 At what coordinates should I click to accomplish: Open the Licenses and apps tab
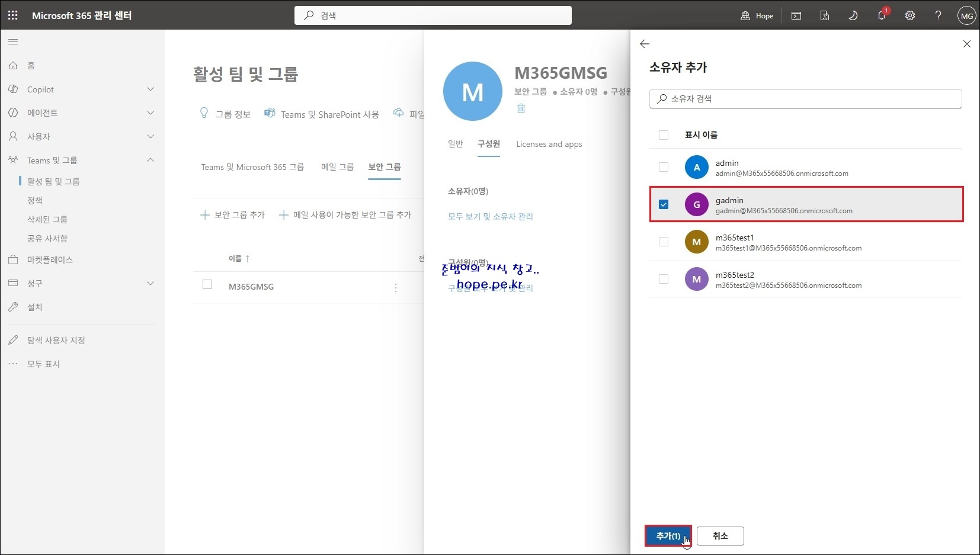coord(549,144)
